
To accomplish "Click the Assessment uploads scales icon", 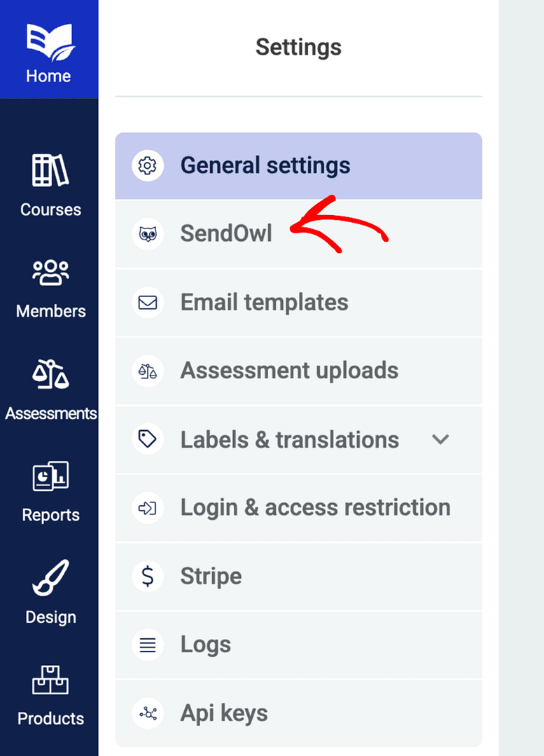I will [147, 371].
